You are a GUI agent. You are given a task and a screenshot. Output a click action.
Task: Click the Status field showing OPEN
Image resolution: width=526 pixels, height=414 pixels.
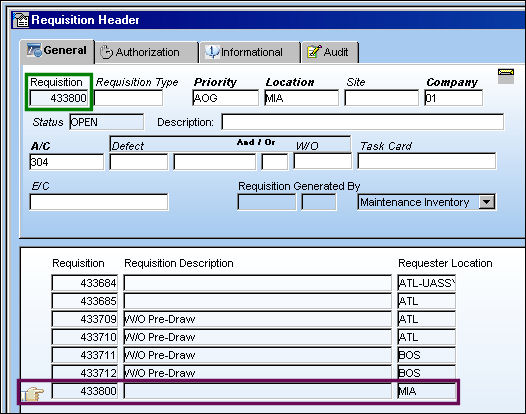point(107,122)
